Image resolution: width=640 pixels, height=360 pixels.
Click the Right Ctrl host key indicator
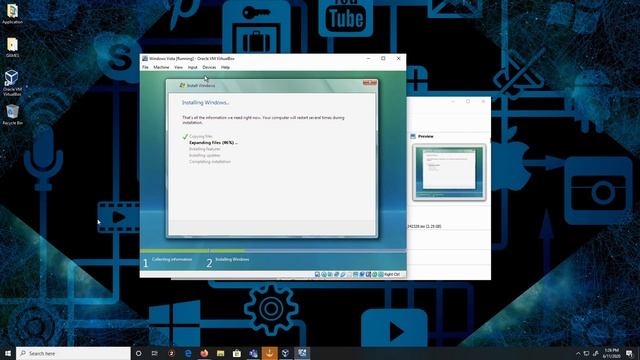click(392, 275)
